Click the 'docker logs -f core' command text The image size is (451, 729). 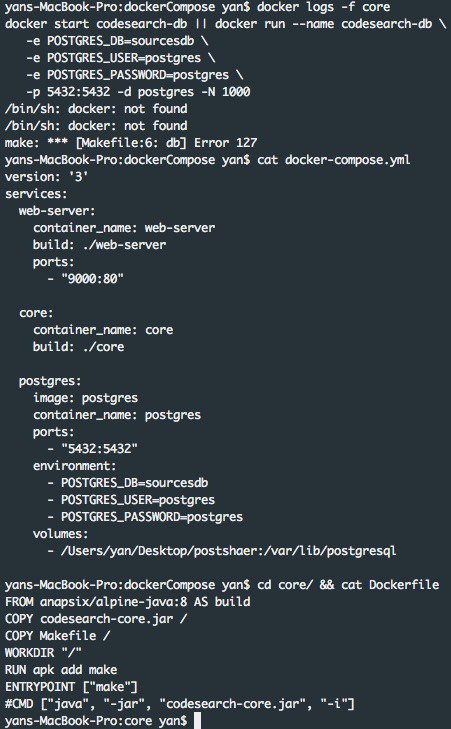click(324, 7)
